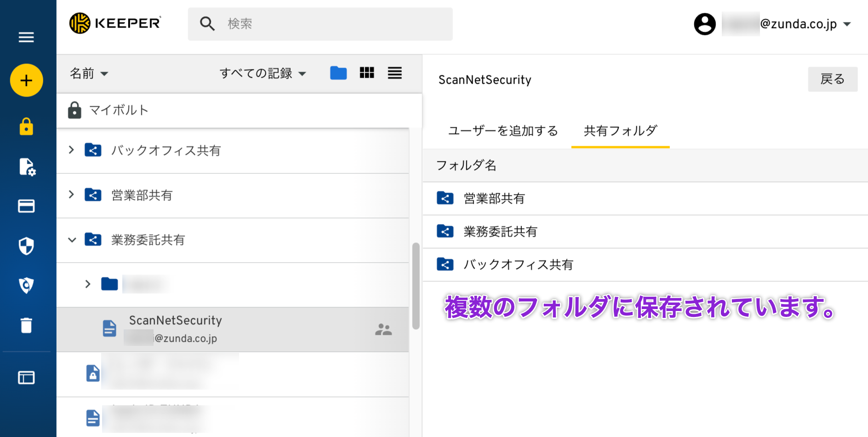
Task: Open the hamburger menu in the sidebar
Action: [26, 37]
